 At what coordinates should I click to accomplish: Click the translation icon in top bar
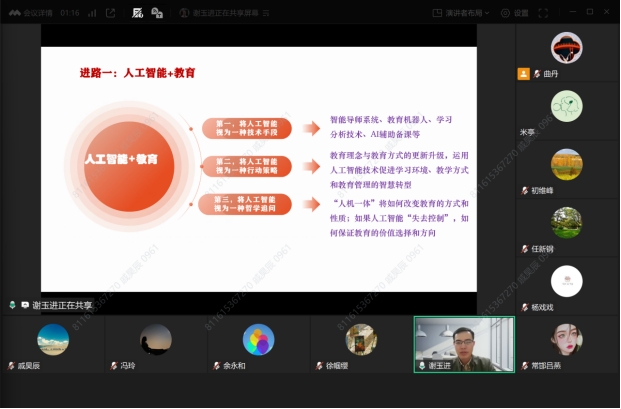pyautogui.click(x=157, y=13)
